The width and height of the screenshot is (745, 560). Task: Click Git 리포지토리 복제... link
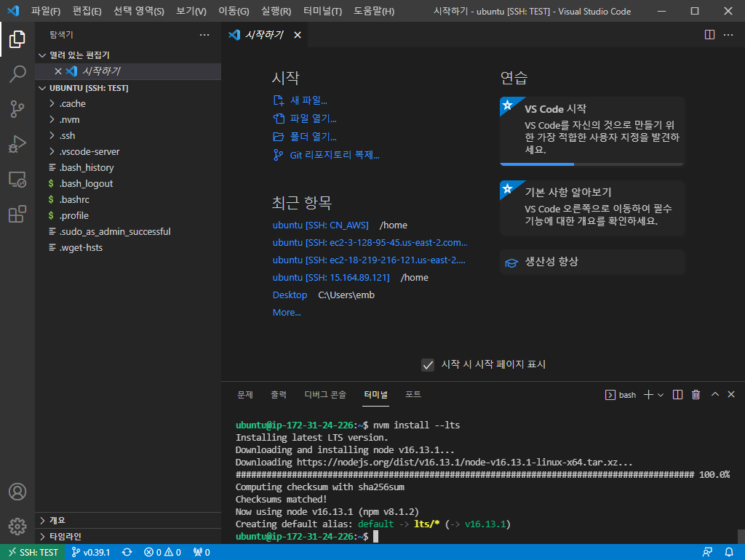coord(335,155)
